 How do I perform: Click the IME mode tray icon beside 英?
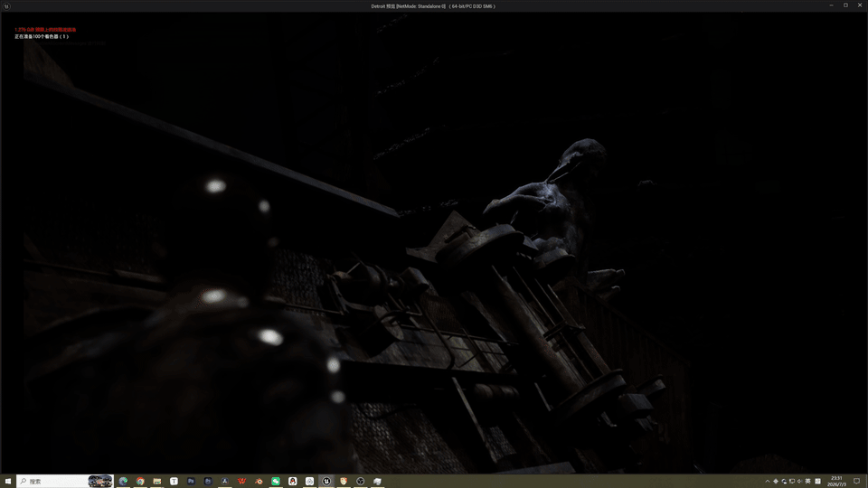[x=817, y=482]
